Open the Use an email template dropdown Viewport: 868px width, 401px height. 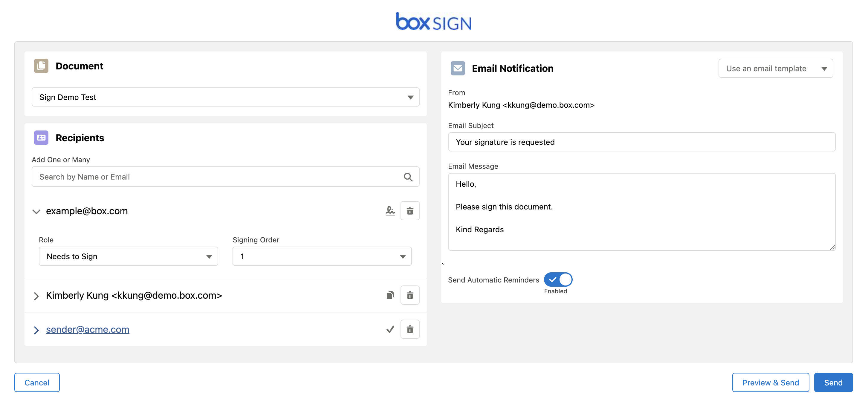click(x=776, y=69)
